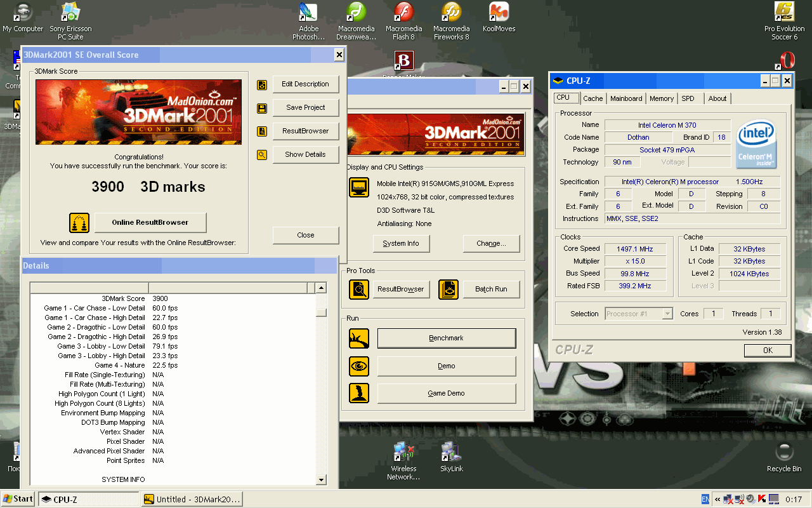812x508 pixels.
Task: Click the Save Project floppy icon
Action: [x=262, y=109]
